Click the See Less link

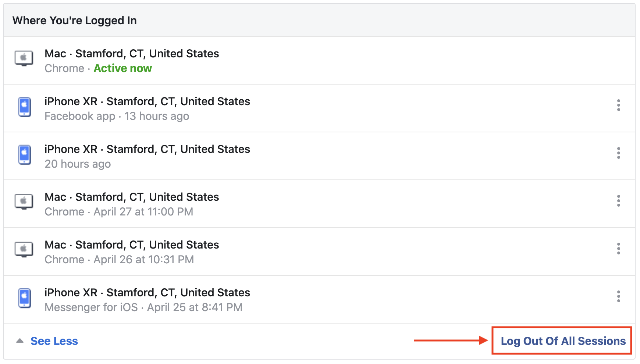[54, 341]
